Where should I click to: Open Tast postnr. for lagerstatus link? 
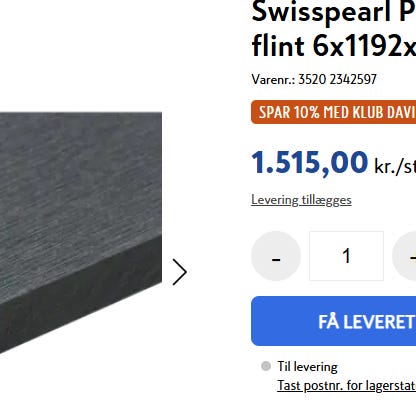(346, 386)
